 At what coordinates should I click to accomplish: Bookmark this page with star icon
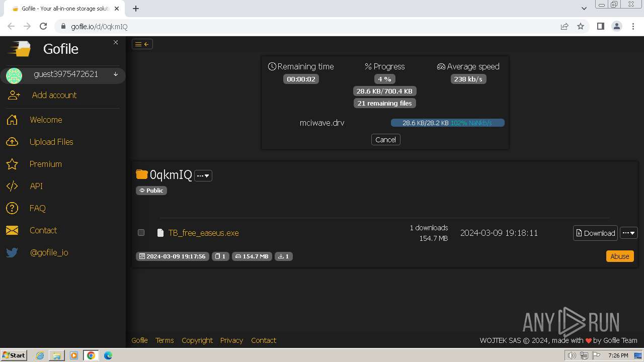tap(581, 26)
